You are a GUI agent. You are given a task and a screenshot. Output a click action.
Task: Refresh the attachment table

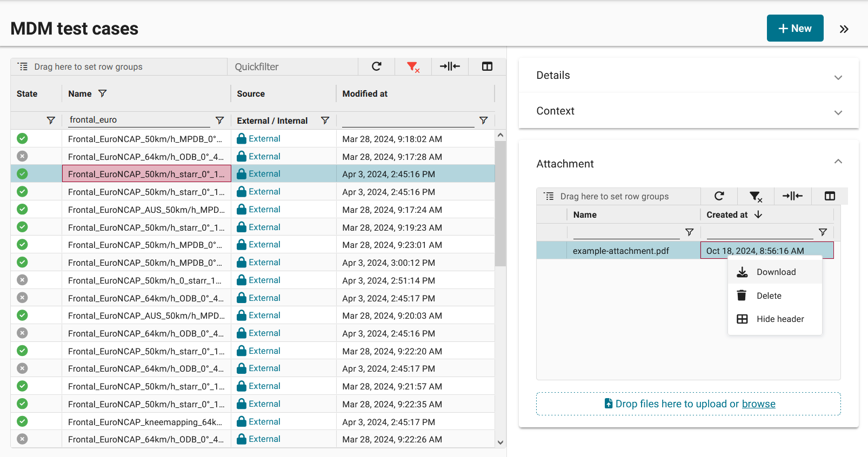719,196
